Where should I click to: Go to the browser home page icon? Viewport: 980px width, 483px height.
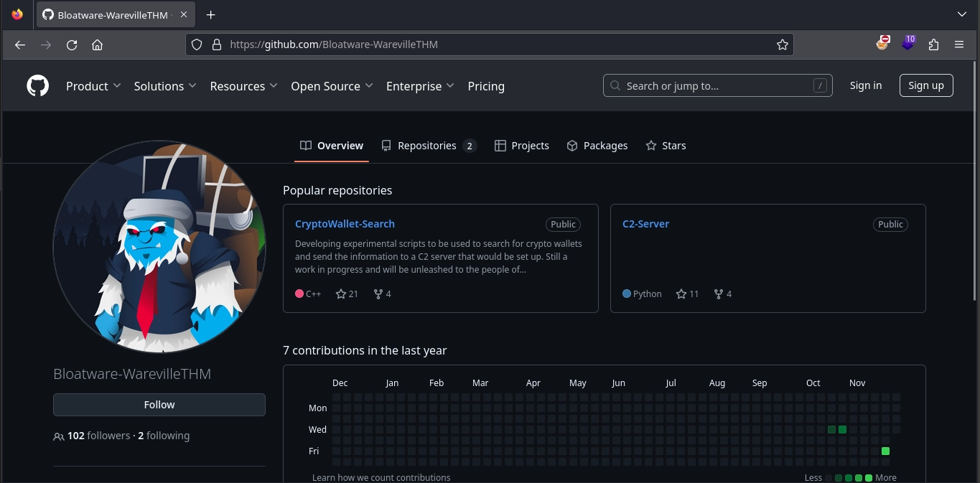pos(98,44)
